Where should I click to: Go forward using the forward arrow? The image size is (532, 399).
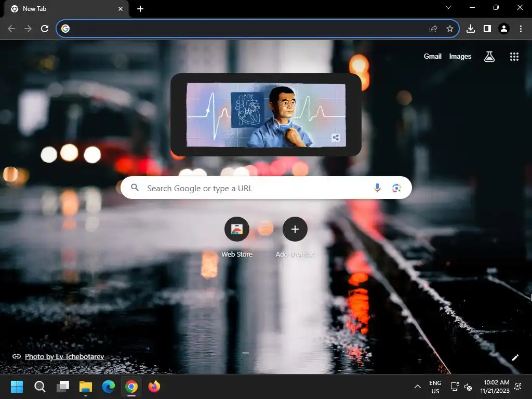(x=28, y=29)
